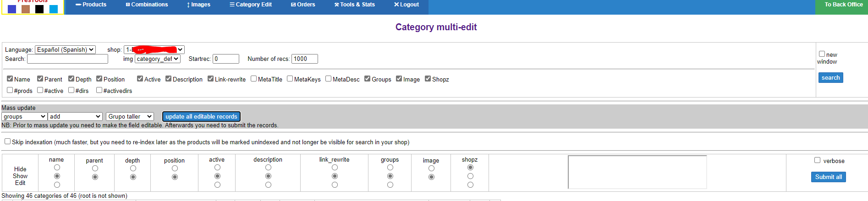This screenshot has width=868, height=201.
Task: Enable the #active checkbox
Action: pos(40,90)
